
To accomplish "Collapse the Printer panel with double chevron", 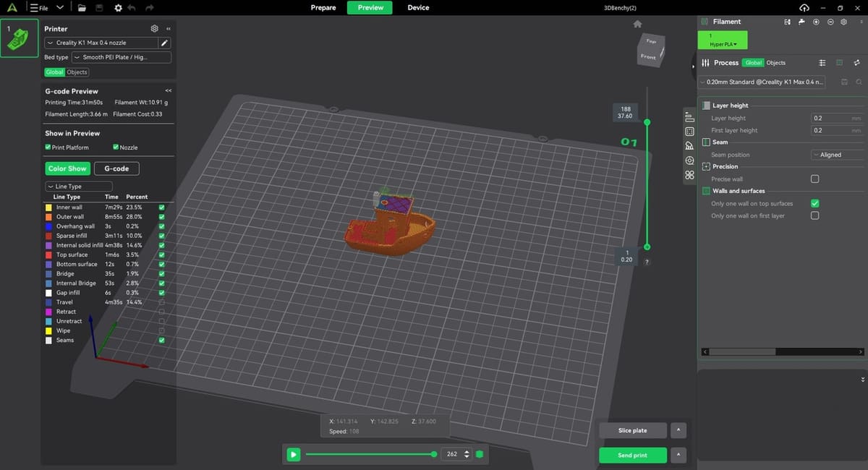I will [169, 29].
